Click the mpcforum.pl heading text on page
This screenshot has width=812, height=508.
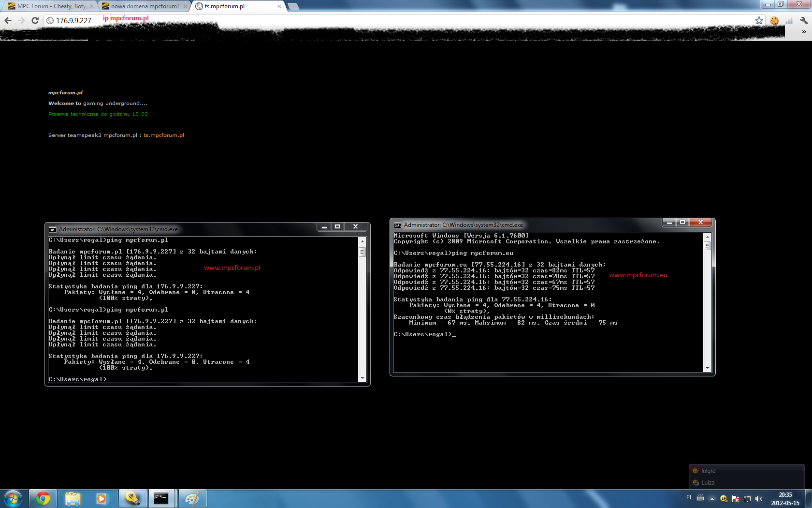(x=65, y=92)
